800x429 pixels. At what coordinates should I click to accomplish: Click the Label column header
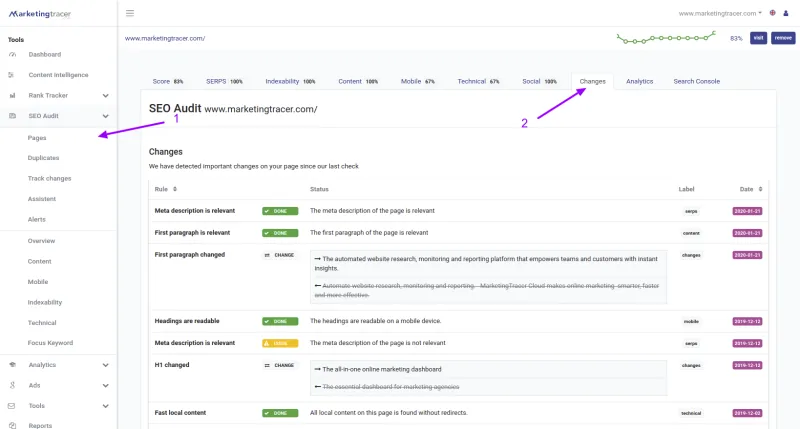pyautogui.click(x=686, y=189)
